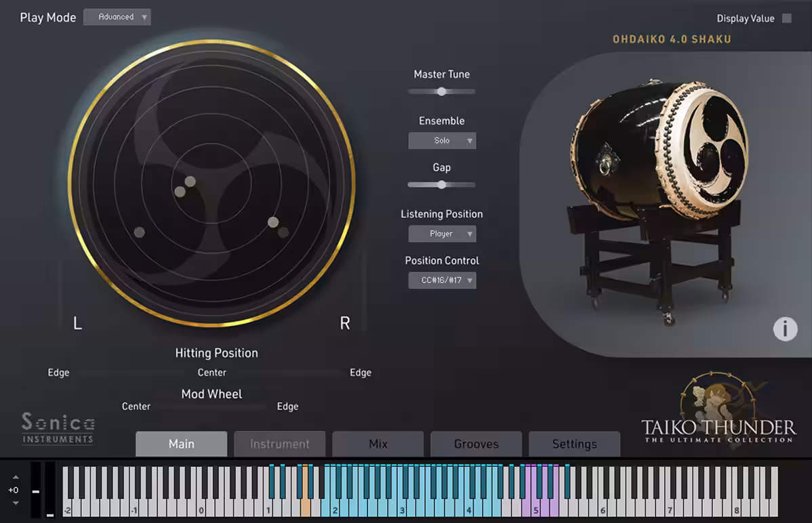
Task: Click the L label by drum pad
Action: (78, 323)
